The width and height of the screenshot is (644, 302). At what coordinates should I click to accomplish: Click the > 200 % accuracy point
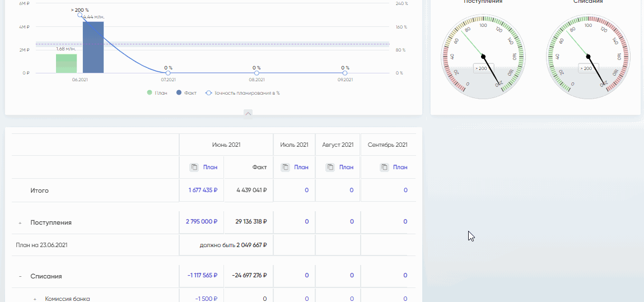80,15
